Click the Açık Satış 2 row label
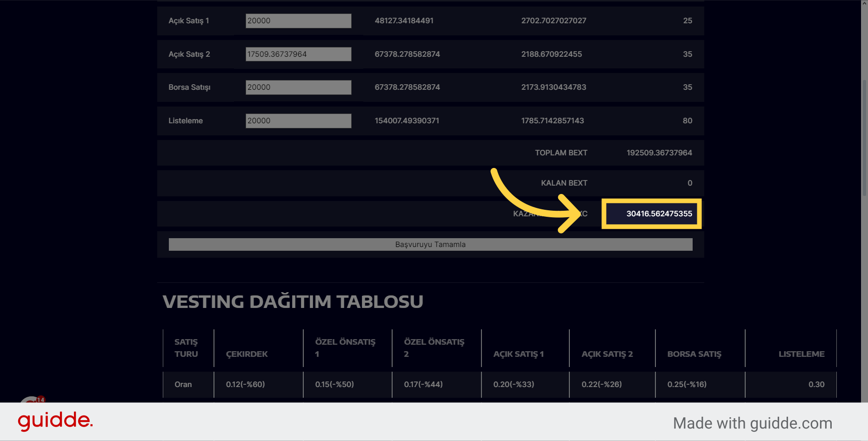Screen dimensions: 868x441 (189, 54)
